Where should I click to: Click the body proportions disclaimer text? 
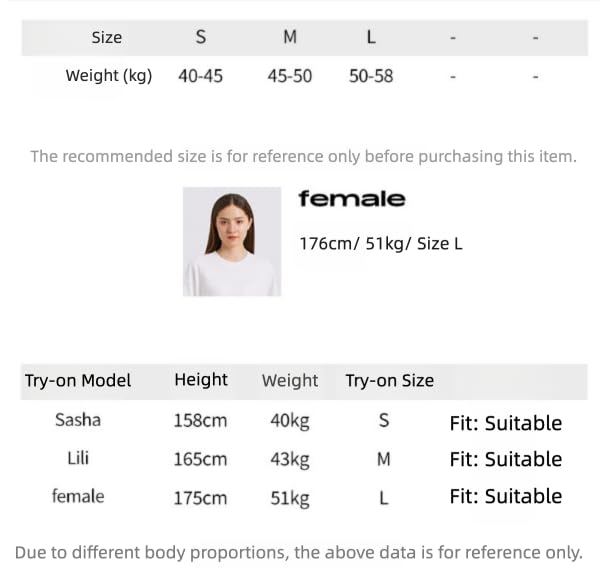[x=298, y=552]
